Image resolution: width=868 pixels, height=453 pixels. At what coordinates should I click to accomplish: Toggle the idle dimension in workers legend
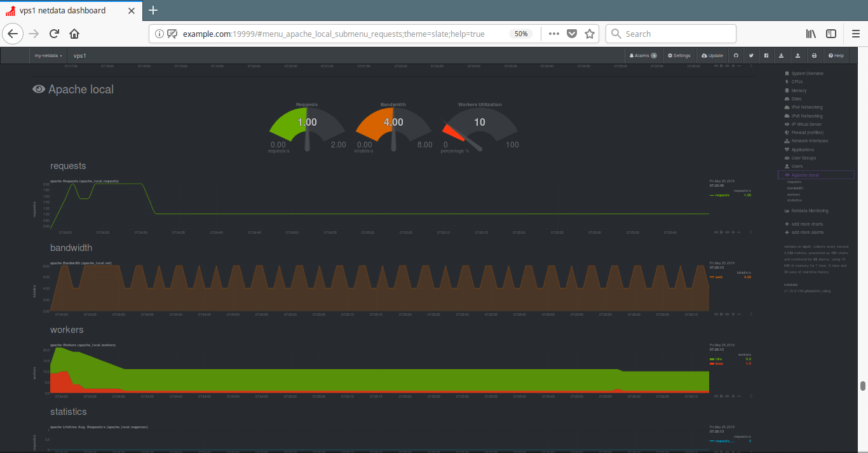click(x=718, y=359)
